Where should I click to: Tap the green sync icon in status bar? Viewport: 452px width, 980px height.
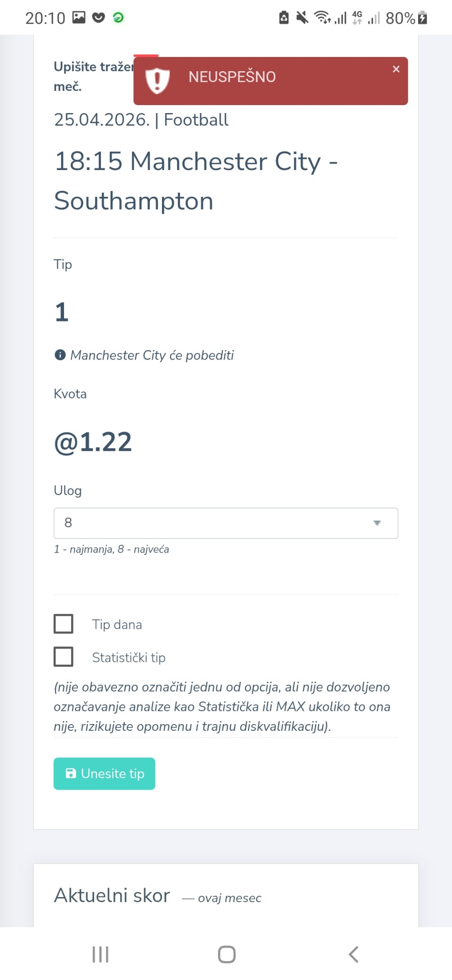tap(118, 18)
